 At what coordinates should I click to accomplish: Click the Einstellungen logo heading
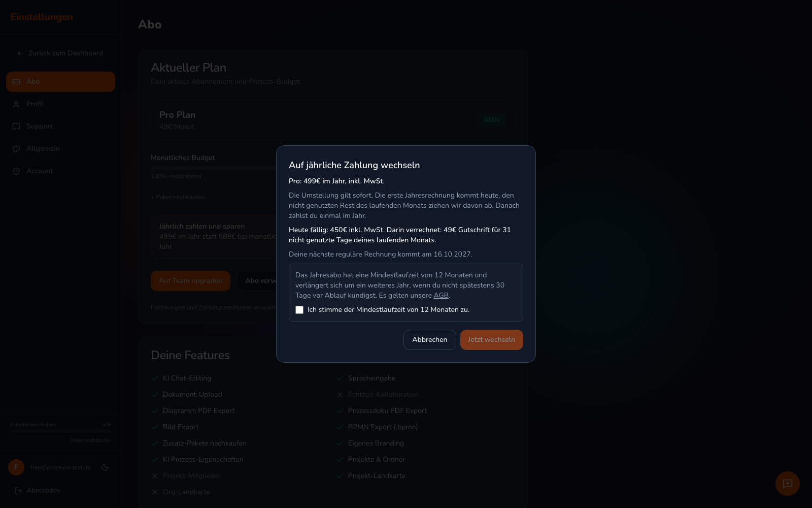[42, 17]
